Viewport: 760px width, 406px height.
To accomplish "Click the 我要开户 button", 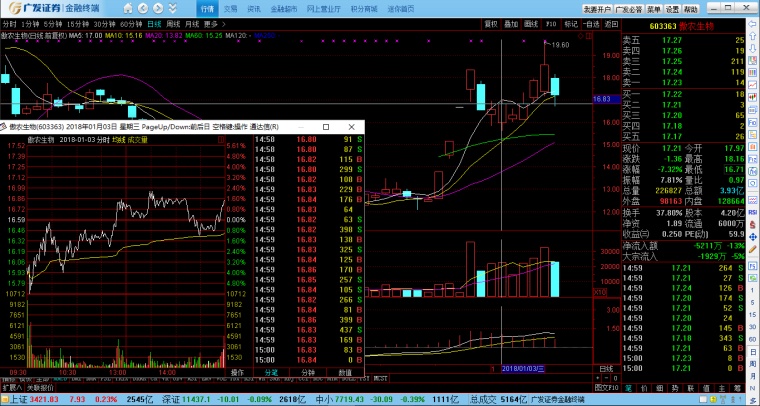I will 597,9.
